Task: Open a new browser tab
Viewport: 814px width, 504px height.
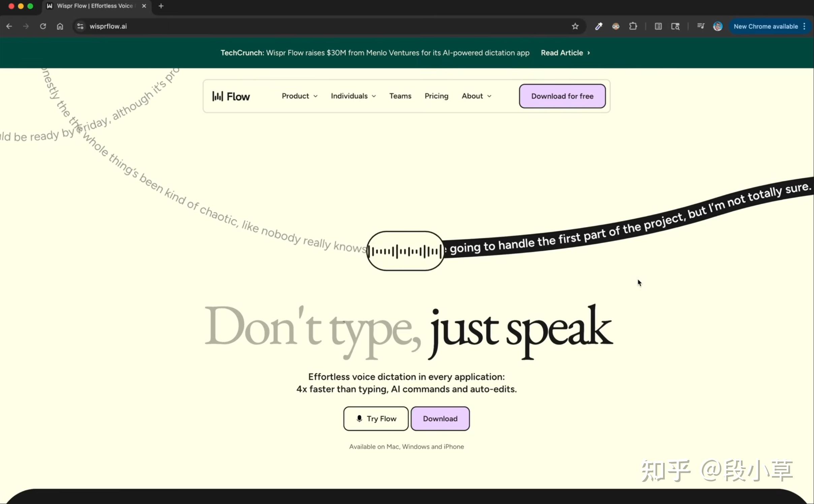Action: click(161, 6)
